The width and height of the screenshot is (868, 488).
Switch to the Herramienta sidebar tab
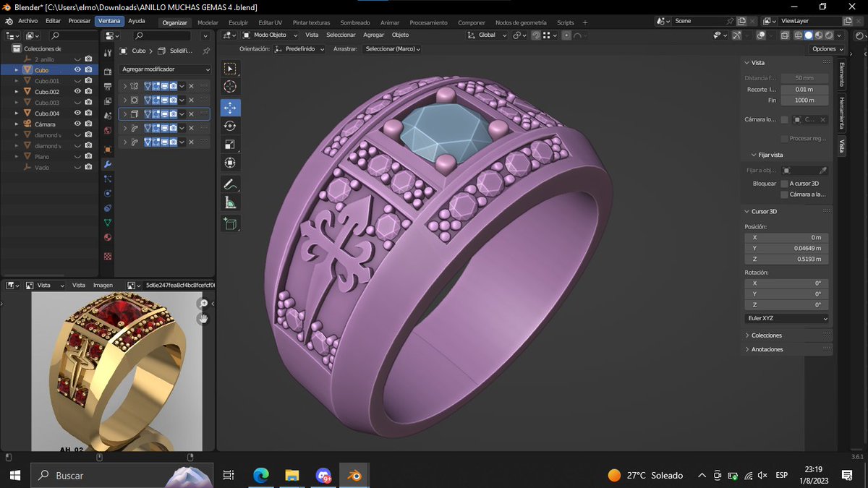[842, 113]
